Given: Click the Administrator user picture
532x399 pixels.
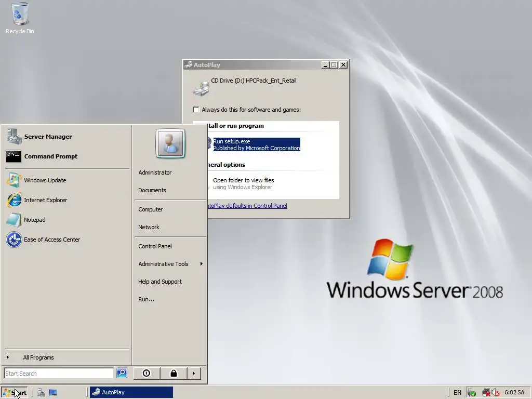Looking at the screenshot, I should point(170,143).
